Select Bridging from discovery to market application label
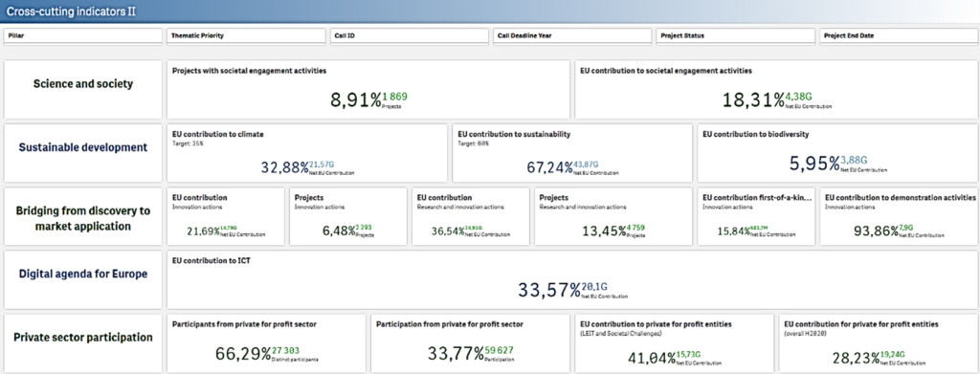Screen dimensions: 980x374 pyautogui.click(x=82, y=218)
